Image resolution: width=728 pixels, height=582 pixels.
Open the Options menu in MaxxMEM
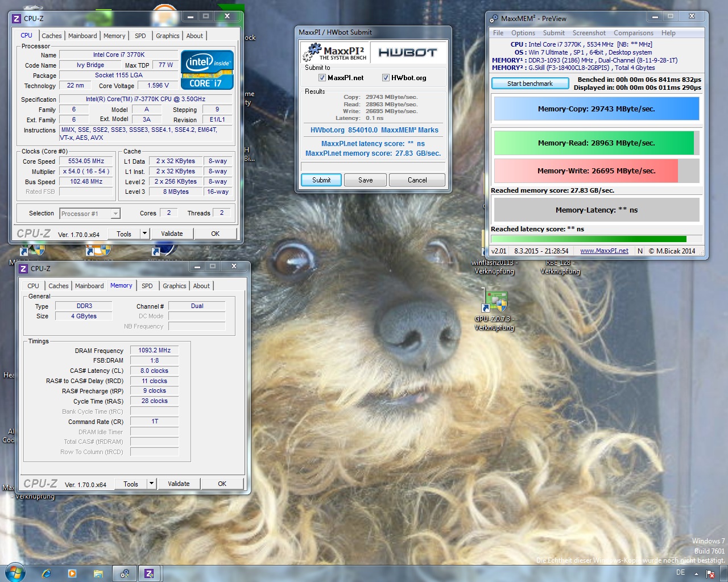[x=523, y=33]
